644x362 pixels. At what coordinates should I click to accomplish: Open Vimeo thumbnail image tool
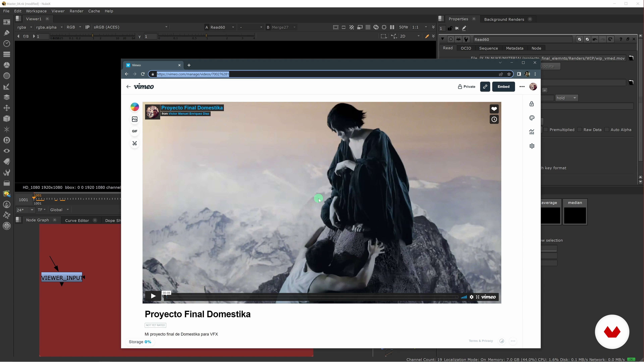click(135, 119)
